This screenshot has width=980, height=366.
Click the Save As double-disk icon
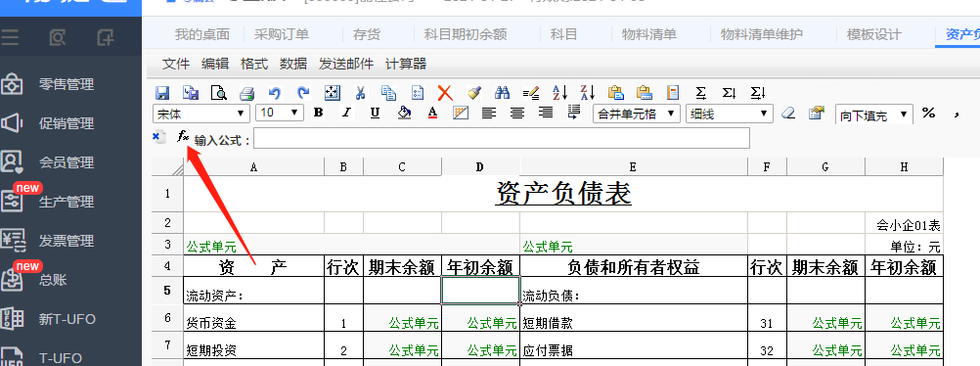[191, 93]
